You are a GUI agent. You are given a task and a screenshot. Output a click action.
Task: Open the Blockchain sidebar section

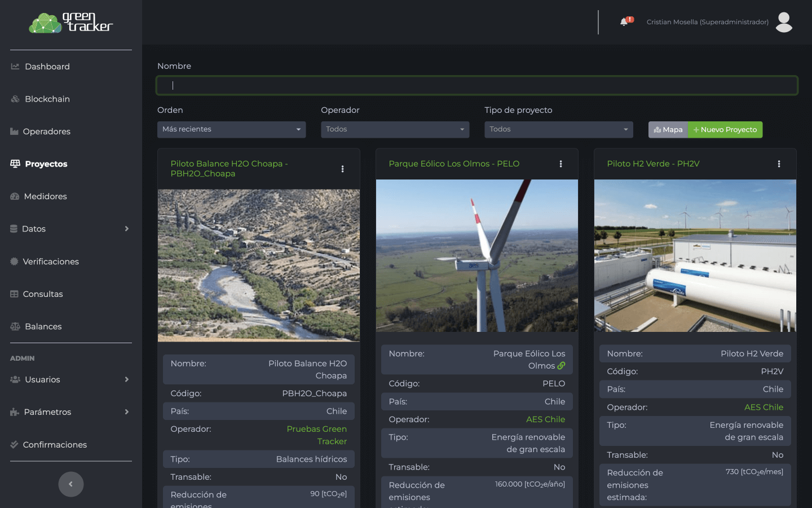[x=47, y=99]
